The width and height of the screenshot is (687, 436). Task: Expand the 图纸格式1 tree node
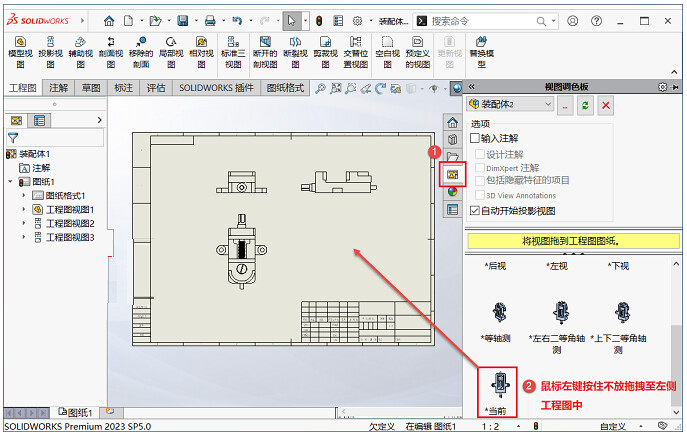click(23, 196)
